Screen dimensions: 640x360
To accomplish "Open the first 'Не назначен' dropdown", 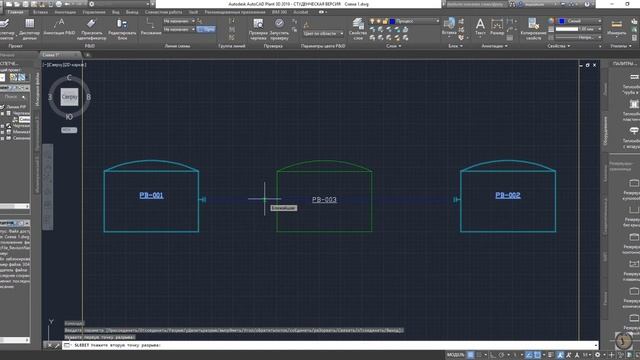I will pos(179,21).
